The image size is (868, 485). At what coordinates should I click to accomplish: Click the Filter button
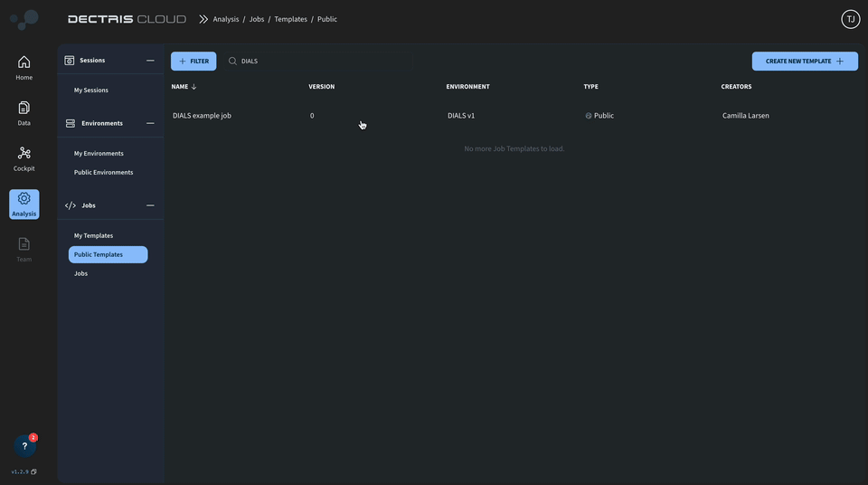193,62
